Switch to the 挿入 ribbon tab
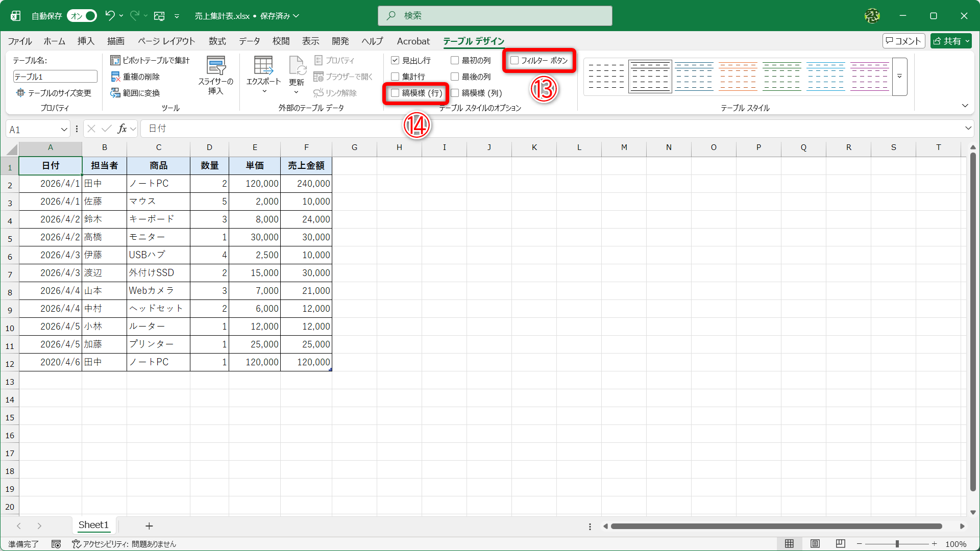 (x=86, y=41)
